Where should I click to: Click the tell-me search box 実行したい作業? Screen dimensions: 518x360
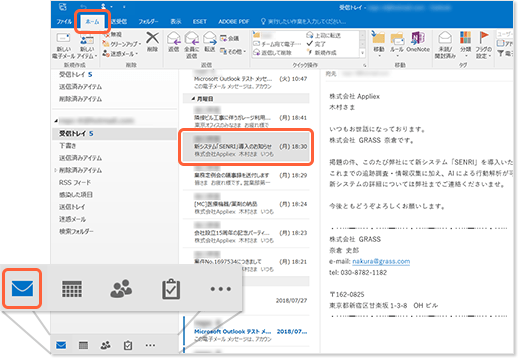pos(303,22)
